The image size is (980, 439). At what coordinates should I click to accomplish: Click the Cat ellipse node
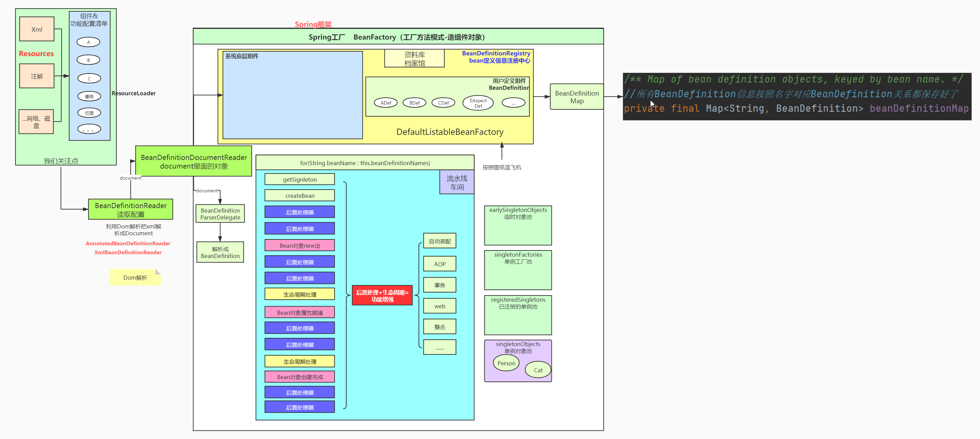538,370
